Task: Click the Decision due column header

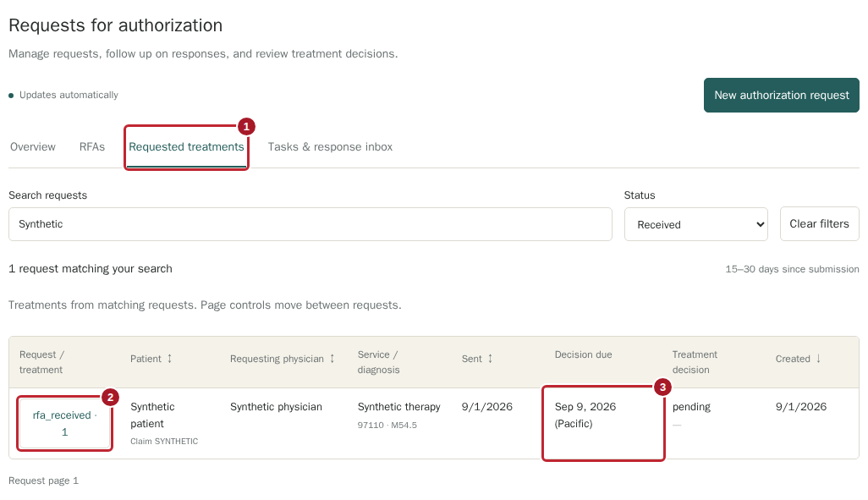Action: (x=584, y=354)
